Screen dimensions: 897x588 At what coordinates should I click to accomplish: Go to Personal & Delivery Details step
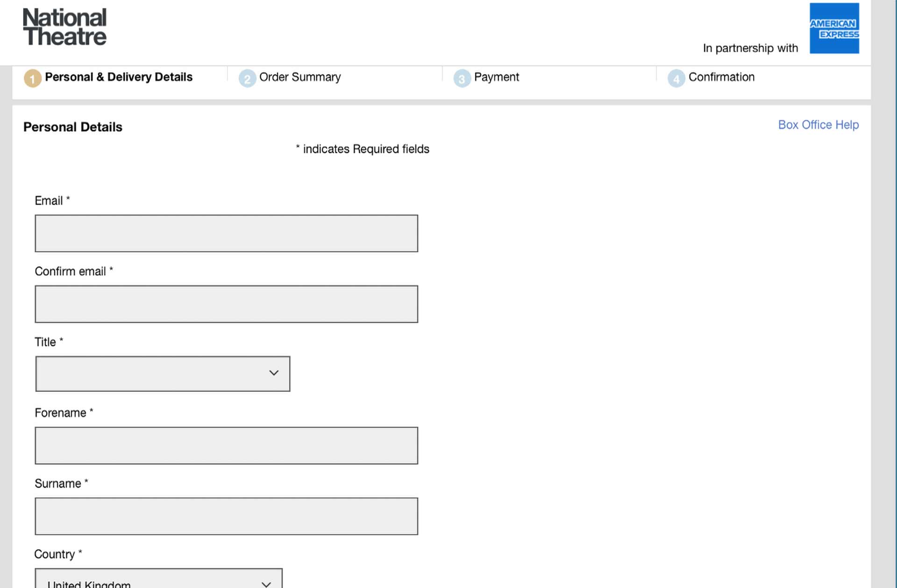[119, 77]
